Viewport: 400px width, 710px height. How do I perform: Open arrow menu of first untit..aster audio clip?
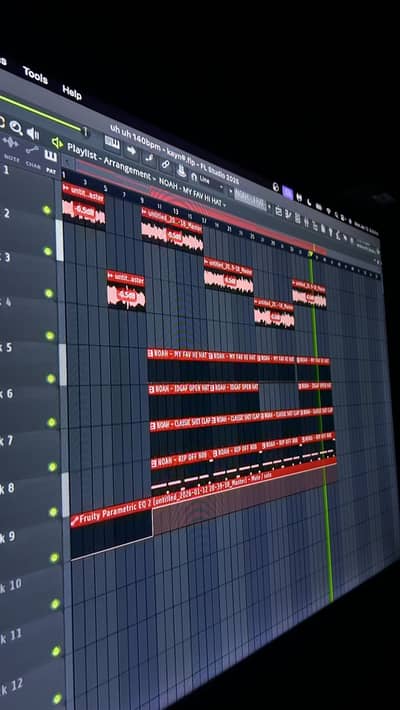[66, 187]
